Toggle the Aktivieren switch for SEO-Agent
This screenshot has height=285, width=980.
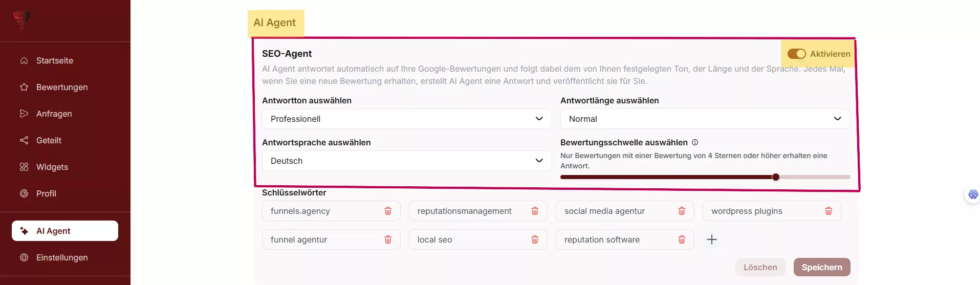pos(796,54)
